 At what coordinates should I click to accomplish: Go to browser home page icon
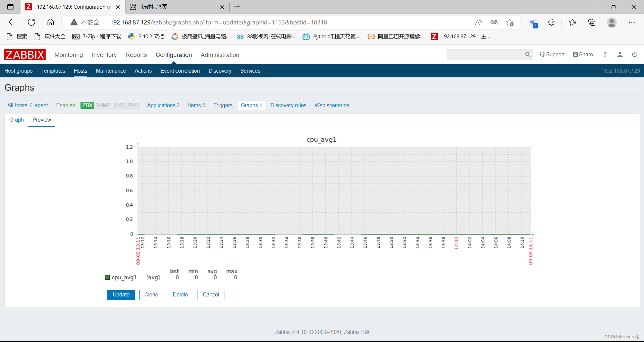pyautogui.click(x=51, y=22)
